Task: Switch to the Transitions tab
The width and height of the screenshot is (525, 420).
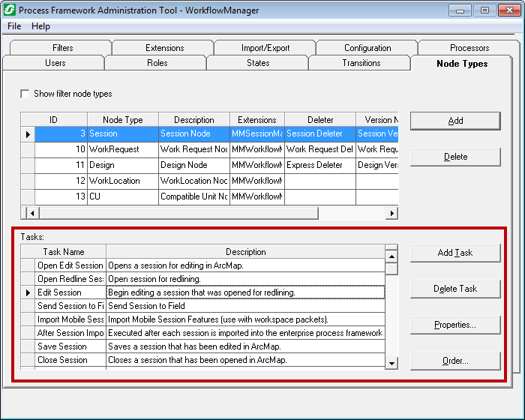Action: point(361,63)
